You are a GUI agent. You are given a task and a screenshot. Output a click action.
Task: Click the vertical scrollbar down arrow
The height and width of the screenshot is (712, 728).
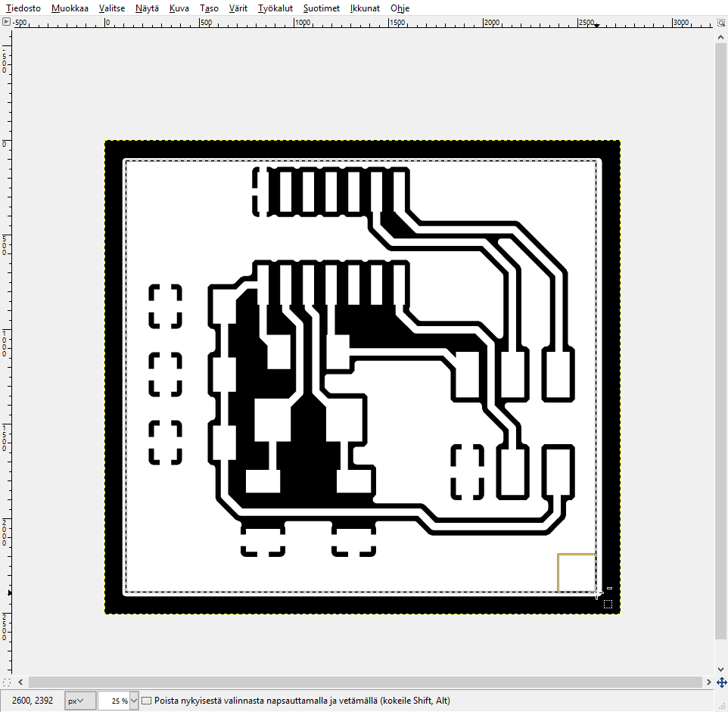tap(720, 670)
